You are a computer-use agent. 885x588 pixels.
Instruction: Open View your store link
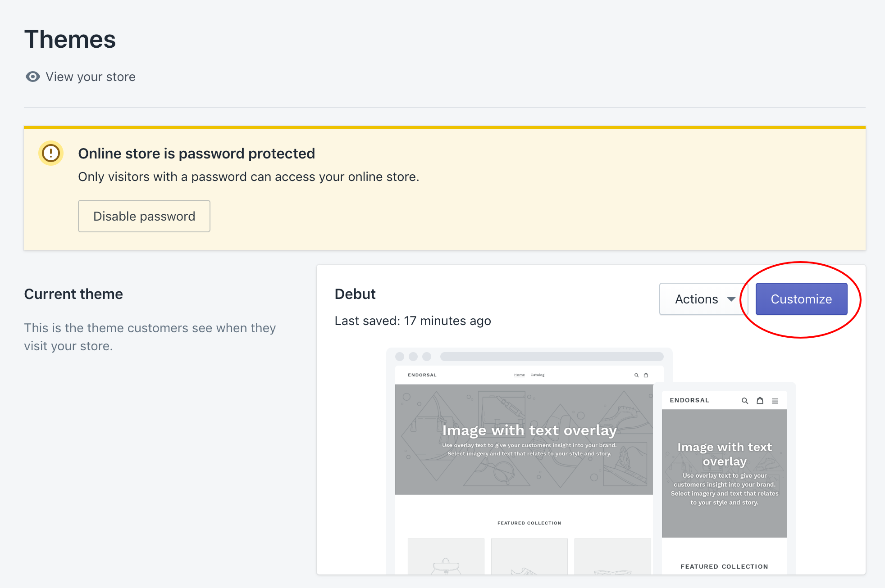90,77
